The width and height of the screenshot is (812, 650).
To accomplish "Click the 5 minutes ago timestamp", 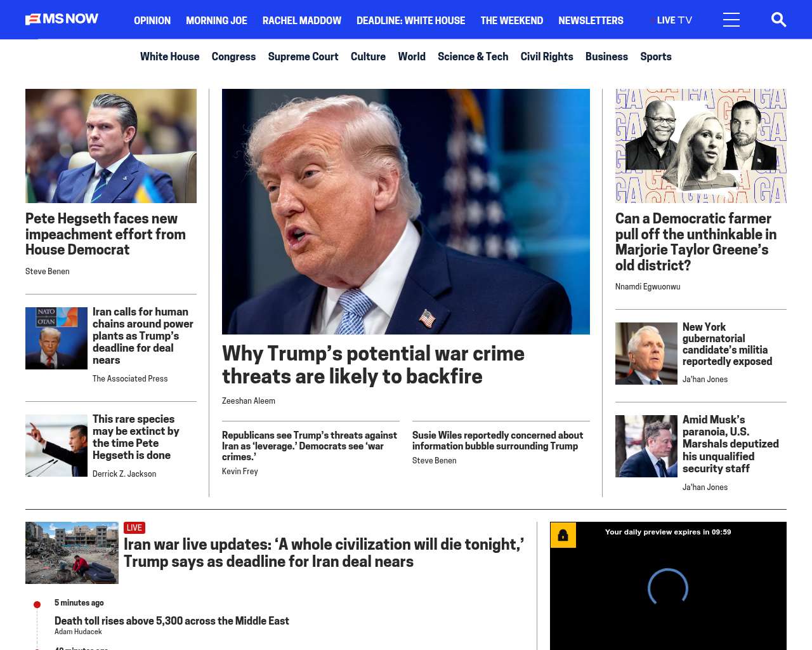I will (79, 603).
